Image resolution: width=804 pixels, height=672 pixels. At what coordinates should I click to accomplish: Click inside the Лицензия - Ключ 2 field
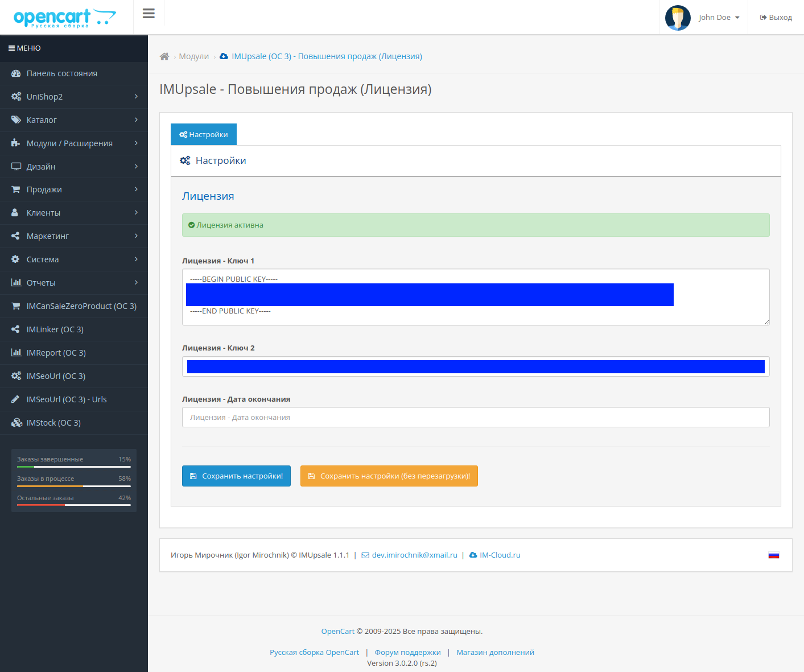click(x=476, y=366)
